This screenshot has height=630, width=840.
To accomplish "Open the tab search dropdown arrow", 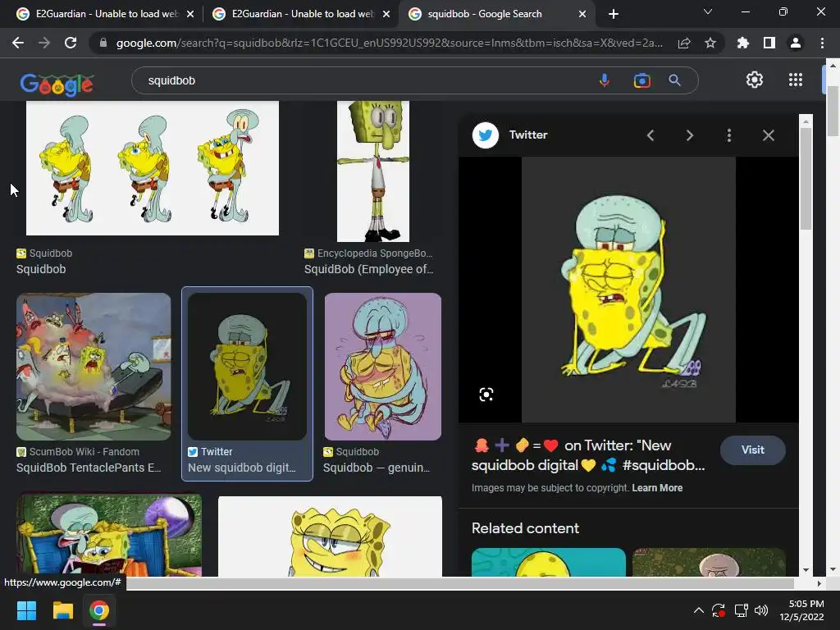I will point(708,11).
